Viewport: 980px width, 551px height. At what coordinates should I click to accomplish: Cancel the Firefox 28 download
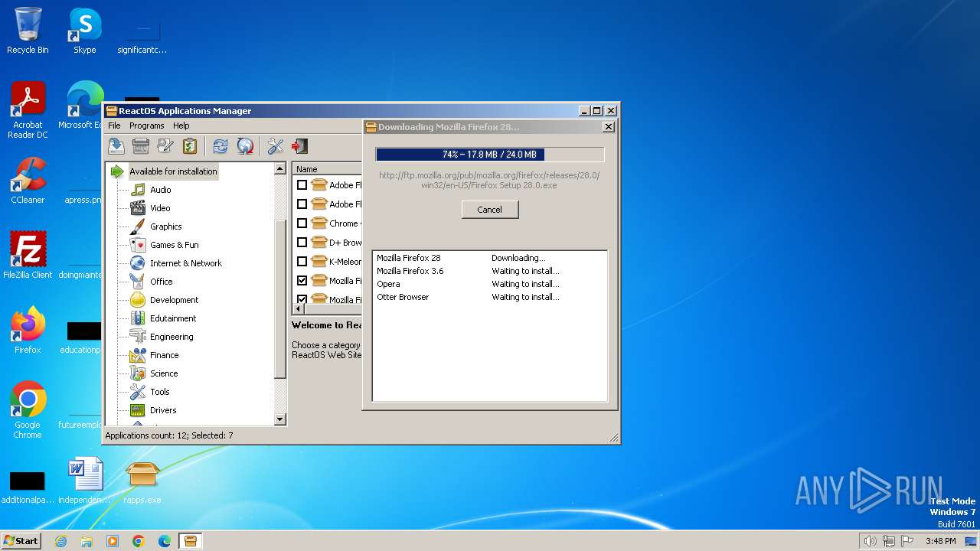[490, 210]
